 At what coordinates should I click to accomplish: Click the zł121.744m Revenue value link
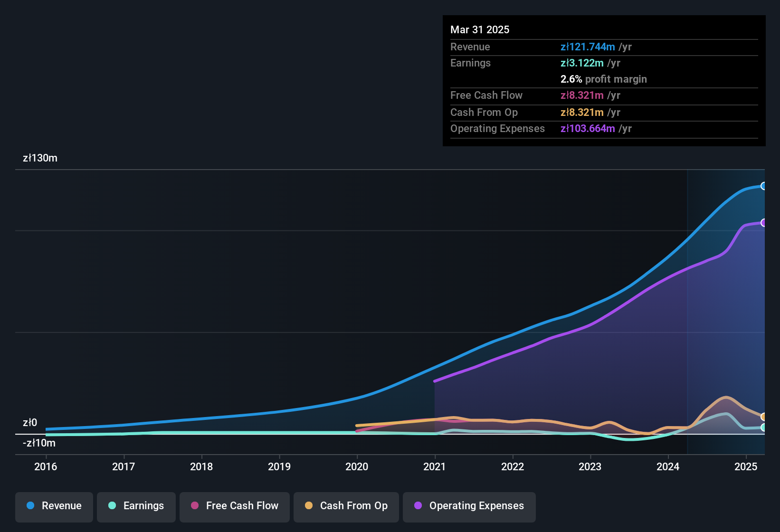(x=587, y=47)
